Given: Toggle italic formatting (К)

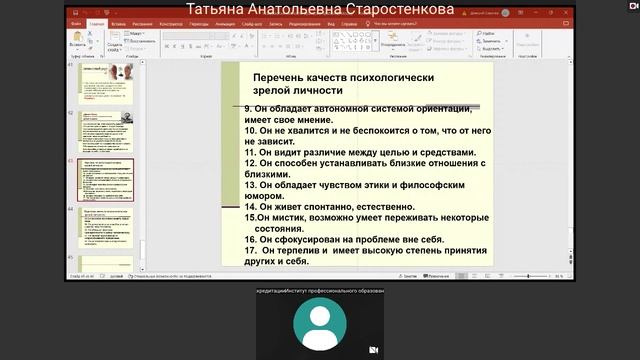Looking at the screenshot, I should point(175,47).
